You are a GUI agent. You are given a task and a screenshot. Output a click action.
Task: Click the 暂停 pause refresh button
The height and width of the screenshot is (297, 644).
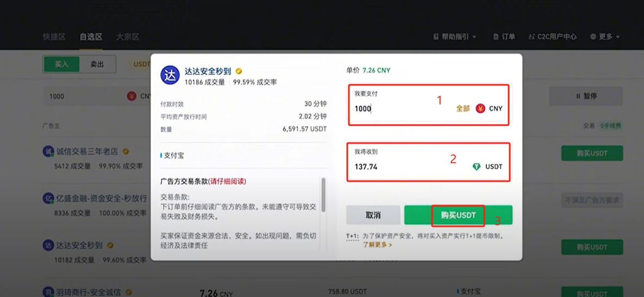tap(586, 96)
